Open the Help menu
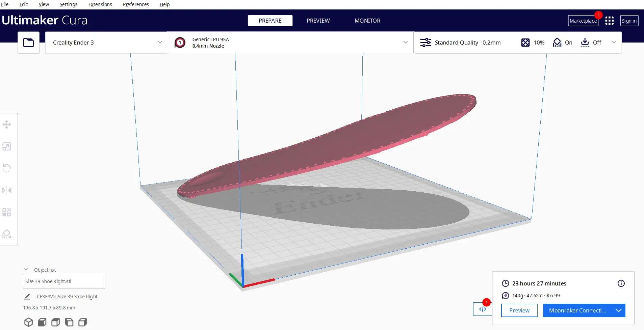Image resolution: width=644 pixels, height=330 pixels. click(x=164, y=4)
